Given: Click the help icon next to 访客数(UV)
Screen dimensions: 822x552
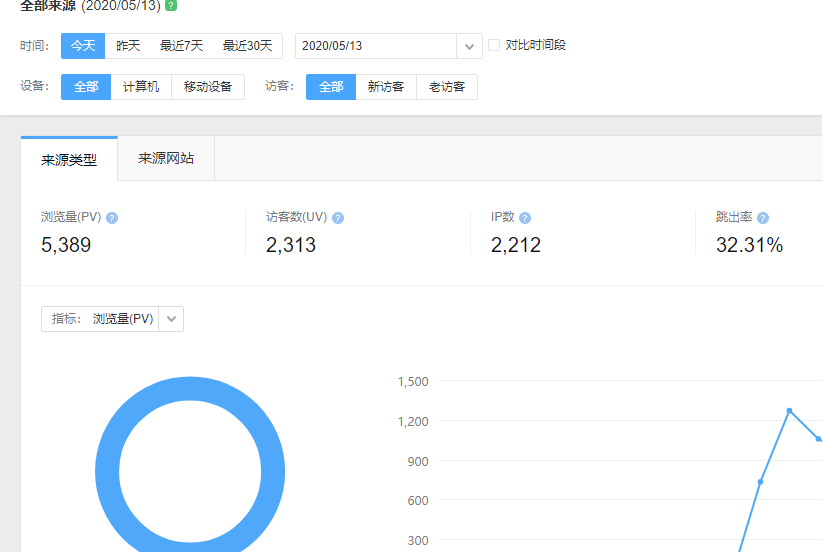Looking at the screenshot, I should coord(338,218).
